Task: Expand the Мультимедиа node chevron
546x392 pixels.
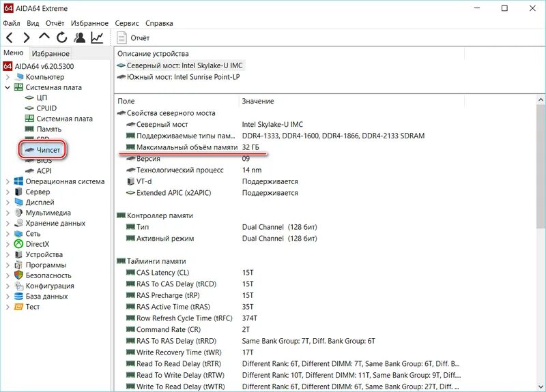Action: [x=8, y=213]
